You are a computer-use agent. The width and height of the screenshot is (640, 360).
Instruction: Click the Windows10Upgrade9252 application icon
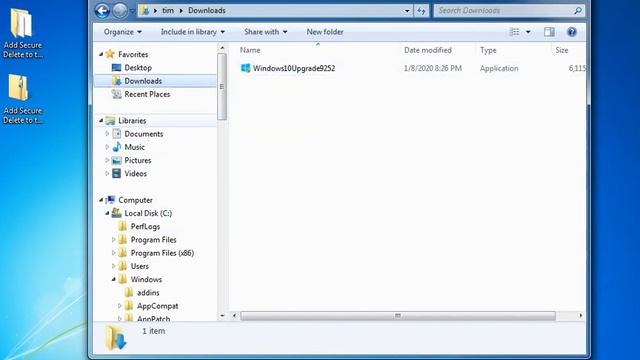245,68
